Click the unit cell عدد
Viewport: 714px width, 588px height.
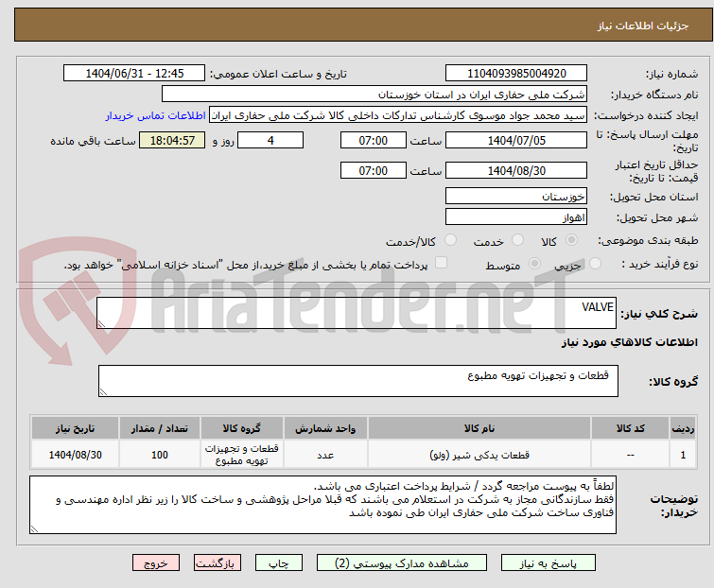pyautogui.click(x=325, y=455)
